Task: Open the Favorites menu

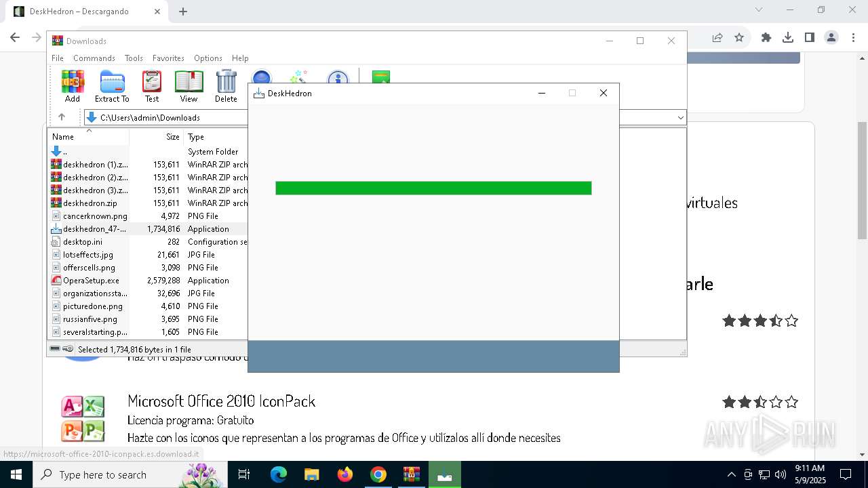Action: pyautogui.click(x=168, y=58)
